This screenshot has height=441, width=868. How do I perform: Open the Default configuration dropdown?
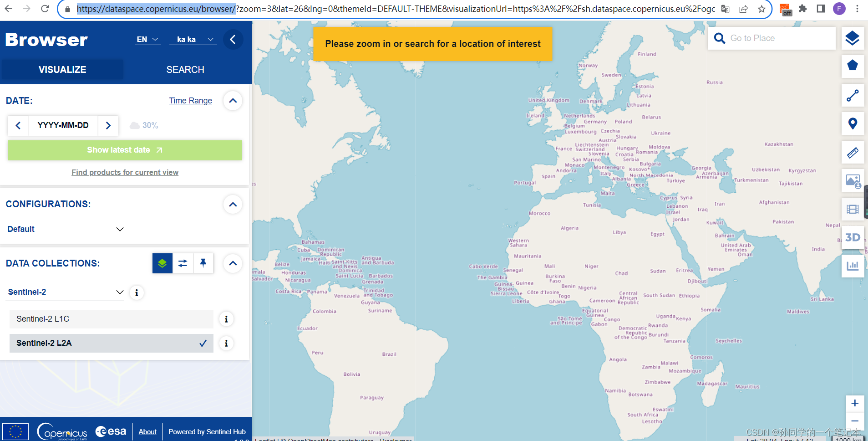[x=65, y=229]
